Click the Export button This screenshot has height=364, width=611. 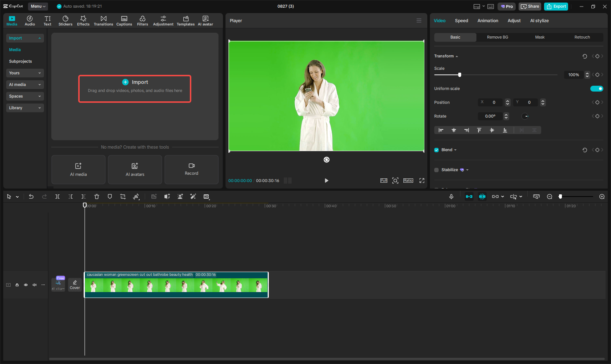coord(556,6)
